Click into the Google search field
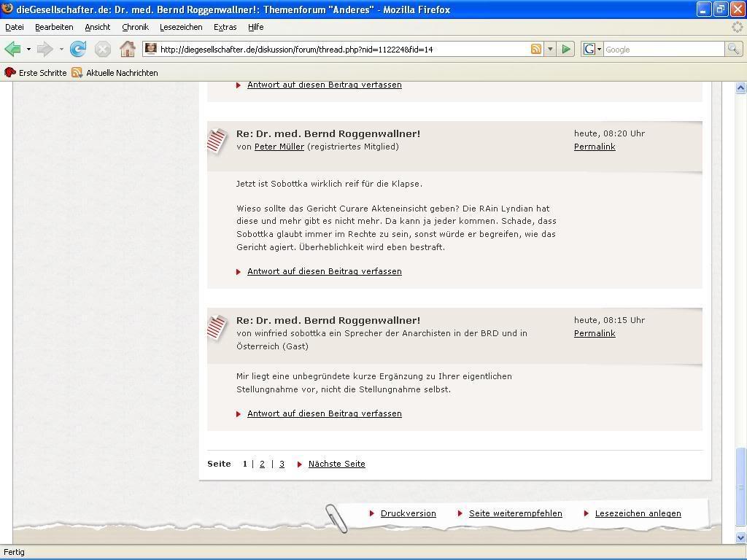The height and width of the screenshot is (560, 747). (662, 50)
